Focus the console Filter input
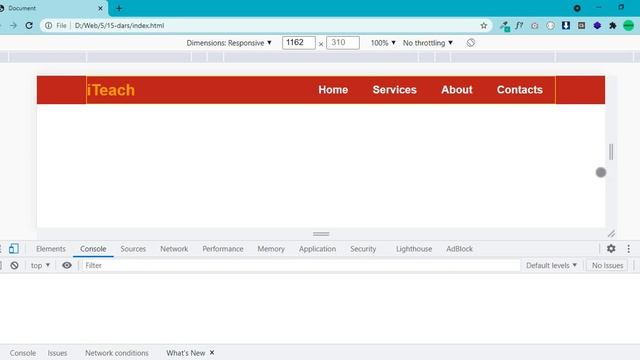The width and height of the screenshot is (640, 360). [301, 265]
